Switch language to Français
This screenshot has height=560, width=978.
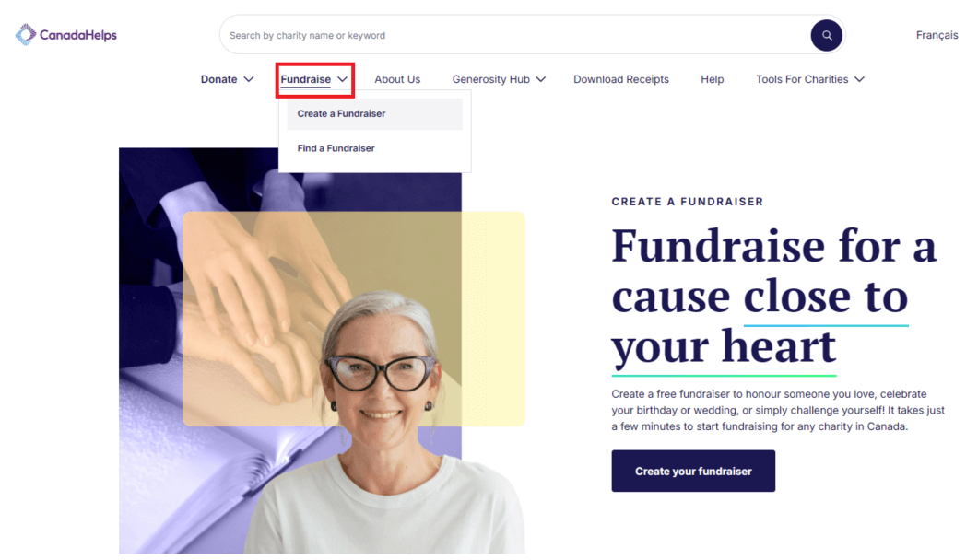coord(937,35)
